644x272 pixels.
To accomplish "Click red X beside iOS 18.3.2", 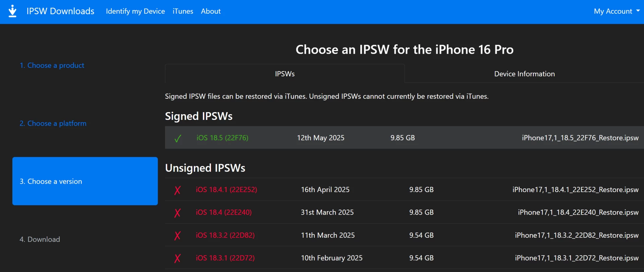I will coord(177,235).
